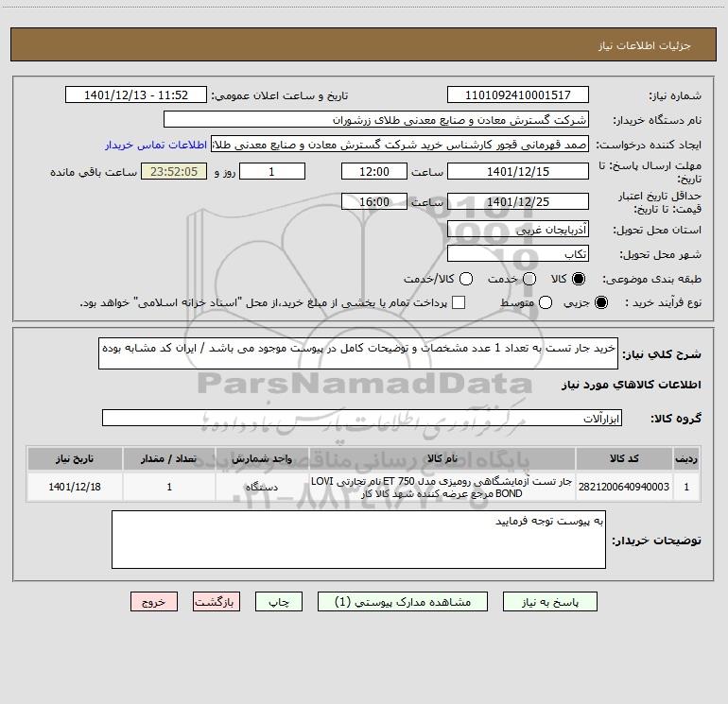
Task: Click the پاسخ به نیاز button
Action: click(x=549, y=602)
